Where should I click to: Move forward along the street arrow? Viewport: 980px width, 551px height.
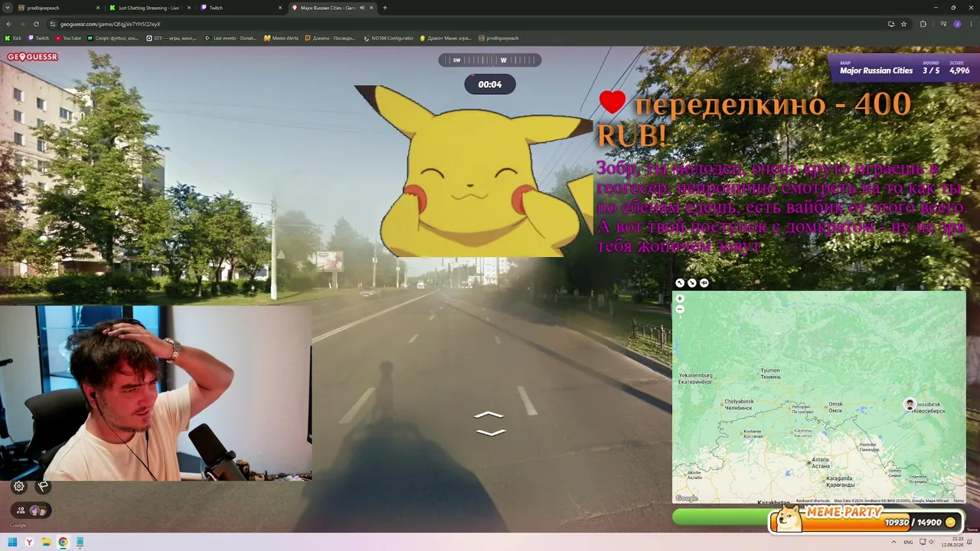click(489, 416)
